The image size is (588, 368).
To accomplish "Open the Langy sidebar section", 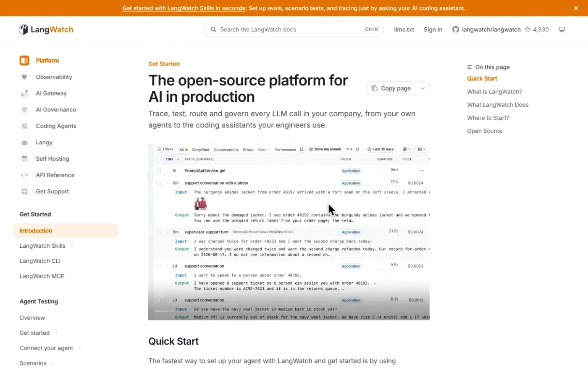I will point(36,143).
